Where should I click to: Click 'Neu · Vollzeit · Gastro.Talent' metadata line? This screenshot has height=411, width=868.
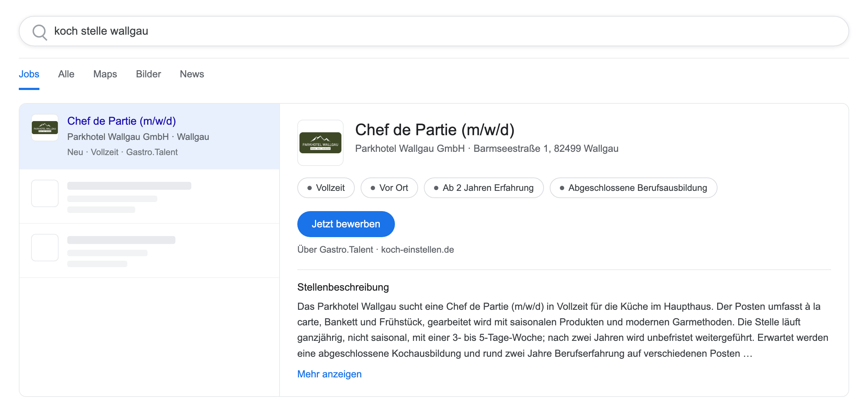[x=123, y=152]
